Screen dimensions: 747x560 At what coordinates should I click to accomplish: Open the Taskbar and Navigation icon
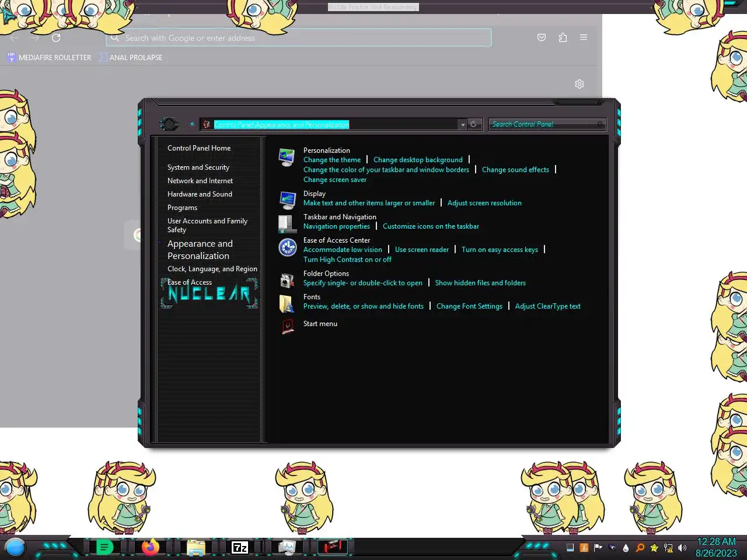[x=287, y=223]
